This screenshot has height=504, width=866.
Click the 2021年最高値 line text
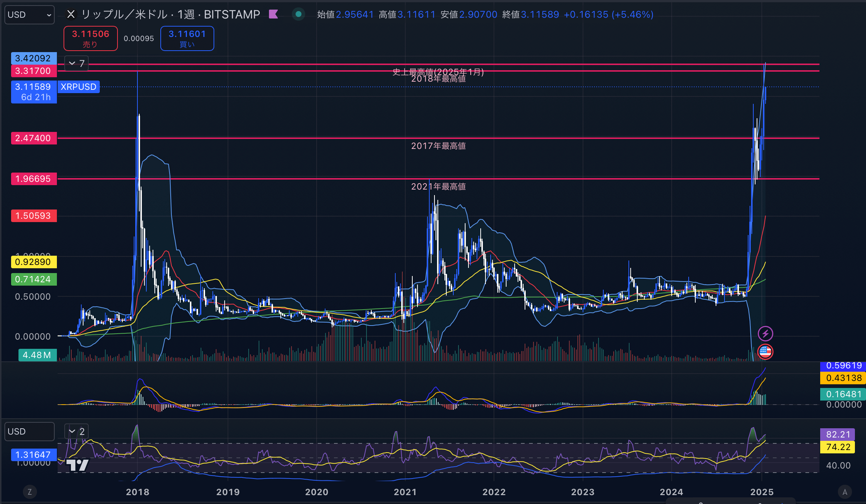click(438, 187)
